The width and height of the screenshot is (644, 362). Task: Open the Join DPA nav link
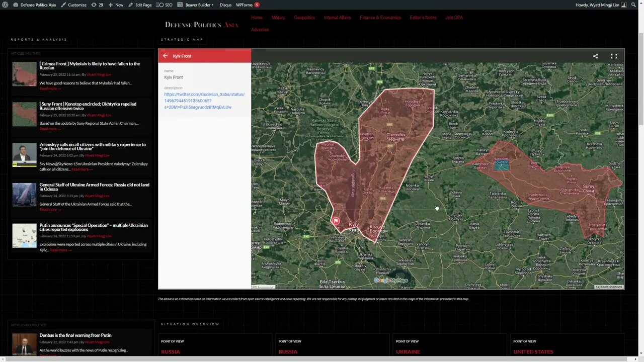tap(454, 18)
